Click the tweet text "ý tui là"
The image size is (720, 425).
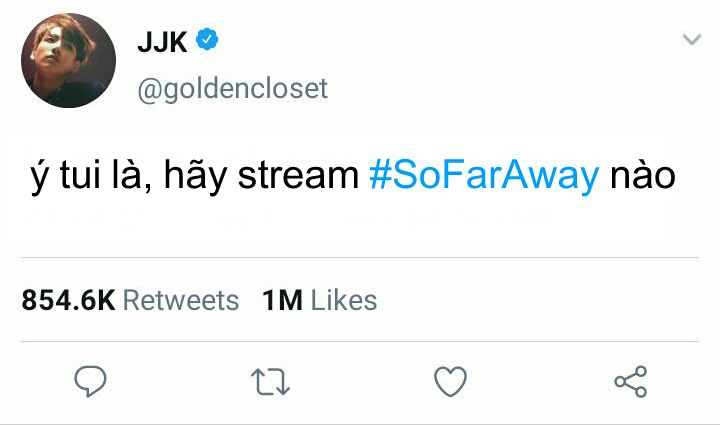pyautogui.click(x=91, y=175)
